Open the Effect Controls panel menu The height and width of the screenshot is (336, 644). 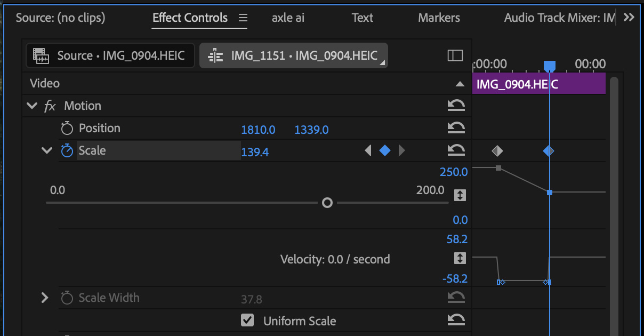coord(243,18)
